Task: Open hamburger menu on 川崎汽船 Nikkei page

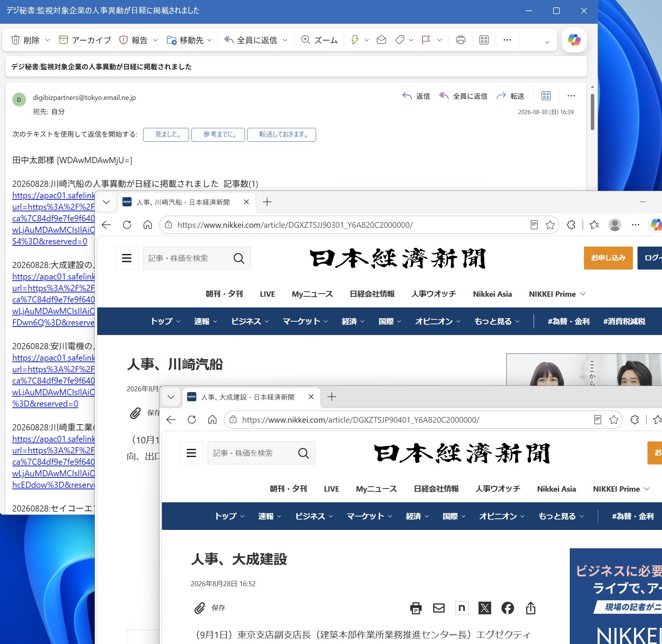Action: click(x=127, y=258)
